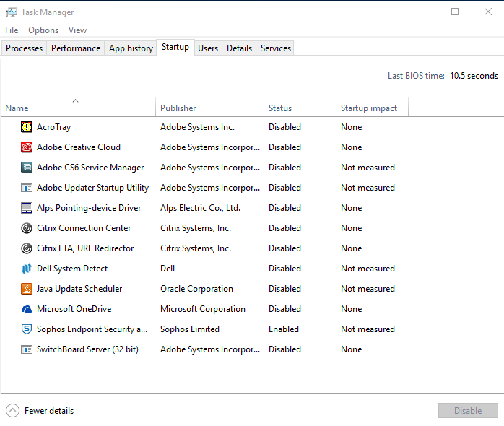Screen dimensions: 504x426
Task: Maximize the Task Manager window
Action: pyautogui.click(x=454, y=12)
